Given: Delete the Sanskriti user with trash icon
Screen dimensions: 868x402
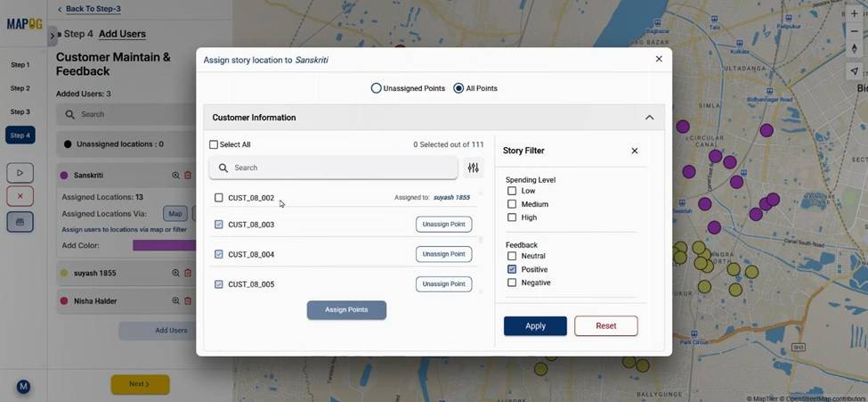Looking at the screenshot, I should click(188, 176).
